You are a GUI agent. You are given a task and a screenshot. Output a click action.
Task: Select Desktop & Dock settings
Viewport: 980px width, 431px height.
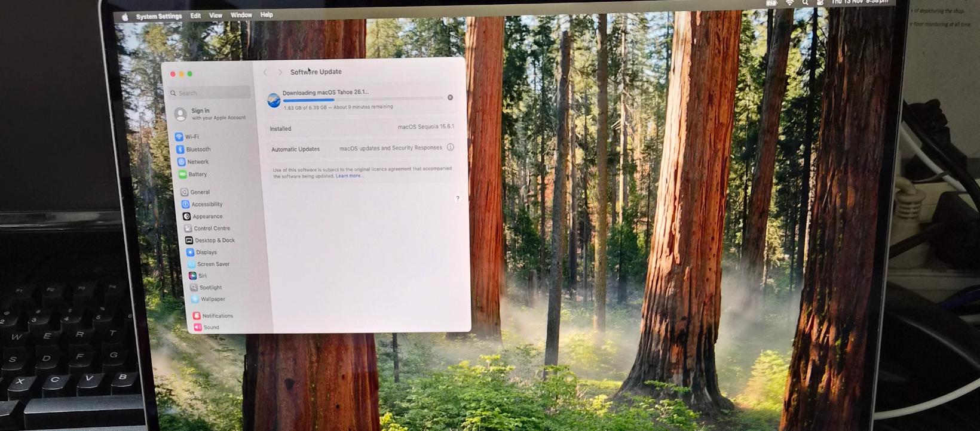(x=210, y=240)
